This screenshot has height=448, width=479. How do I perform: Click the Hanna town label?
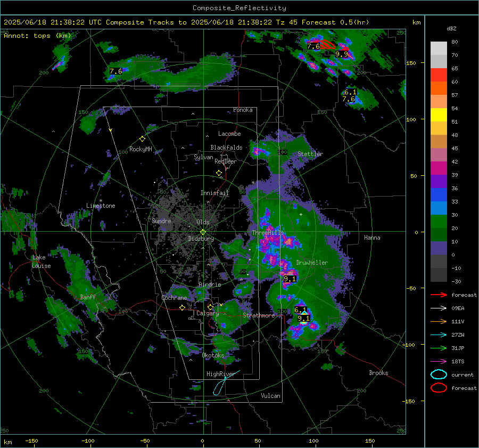(x=372, y=238)
